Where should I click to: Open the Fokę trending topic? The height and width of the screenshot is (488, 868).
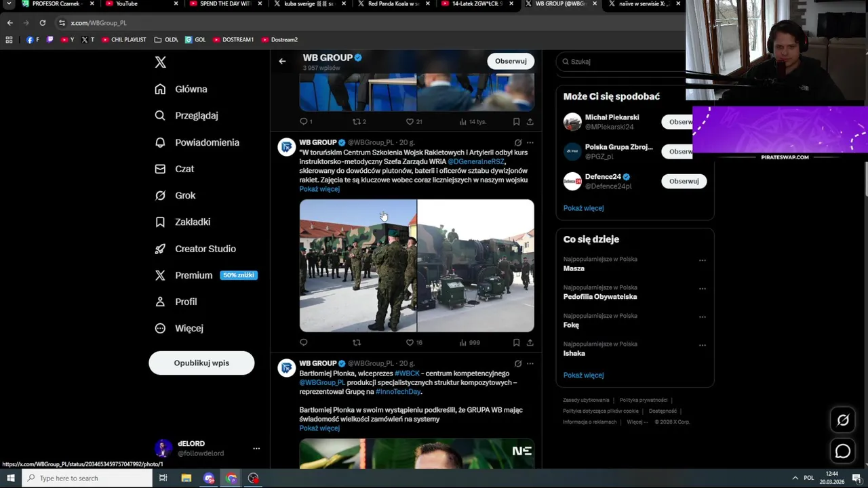(x=571, y=325)
